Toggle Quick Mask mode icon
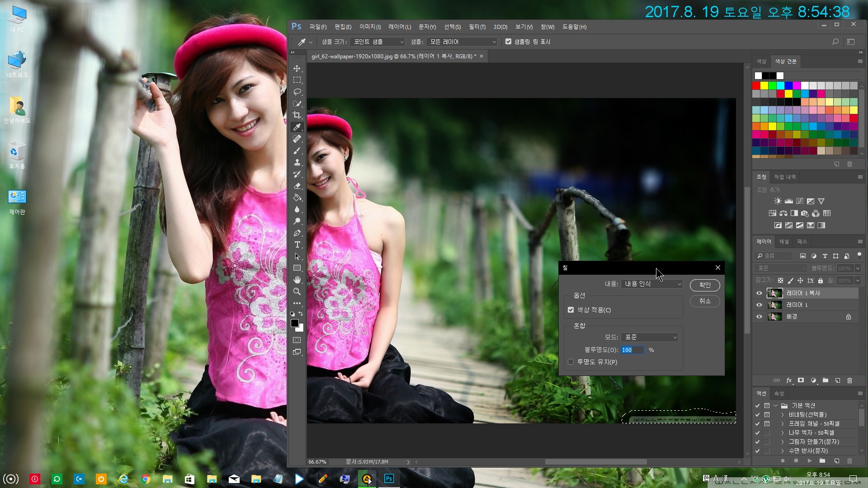This screenshot has width=868, height=488. 297,340
